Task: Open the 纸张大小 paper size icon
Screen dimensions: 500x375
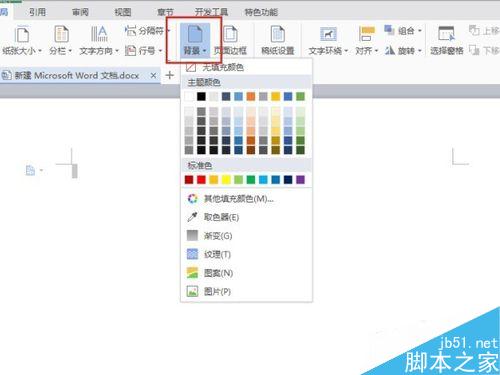Action: [x=22, y=35]
